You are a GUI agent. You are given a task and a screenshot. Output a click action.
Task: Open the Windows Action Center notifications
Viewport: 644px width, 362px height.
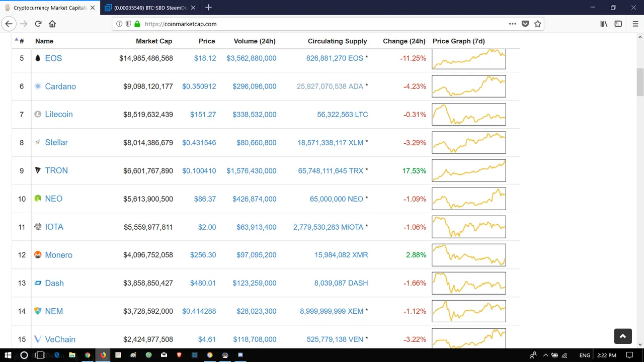coord(629,355)
